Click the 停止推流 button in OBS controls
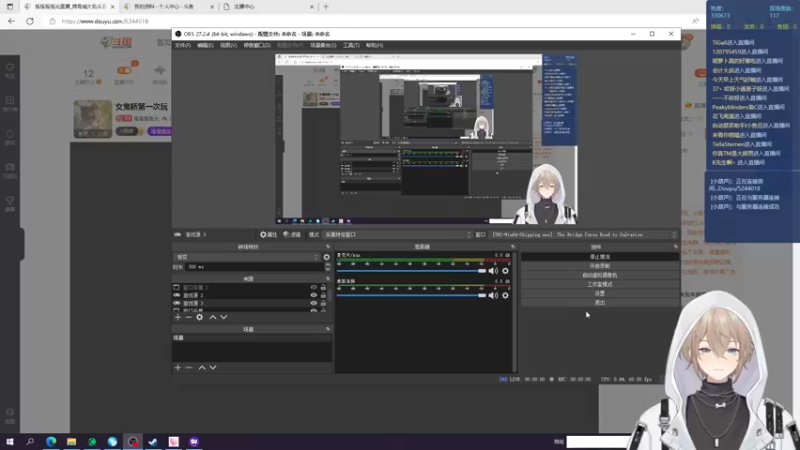Image resolution: width=800 pixels, height=450 pixels. pyautogui.click(x=599, y=257)
